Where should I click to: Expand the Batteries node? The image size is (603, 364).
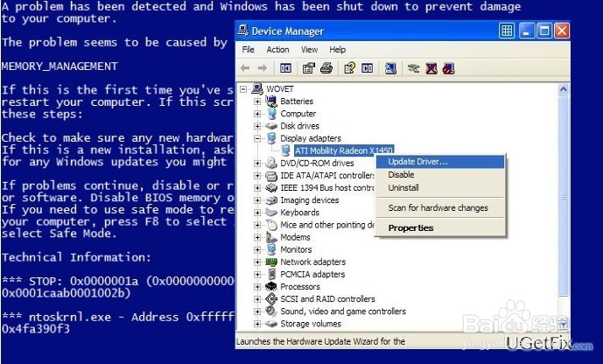(257, 101)
